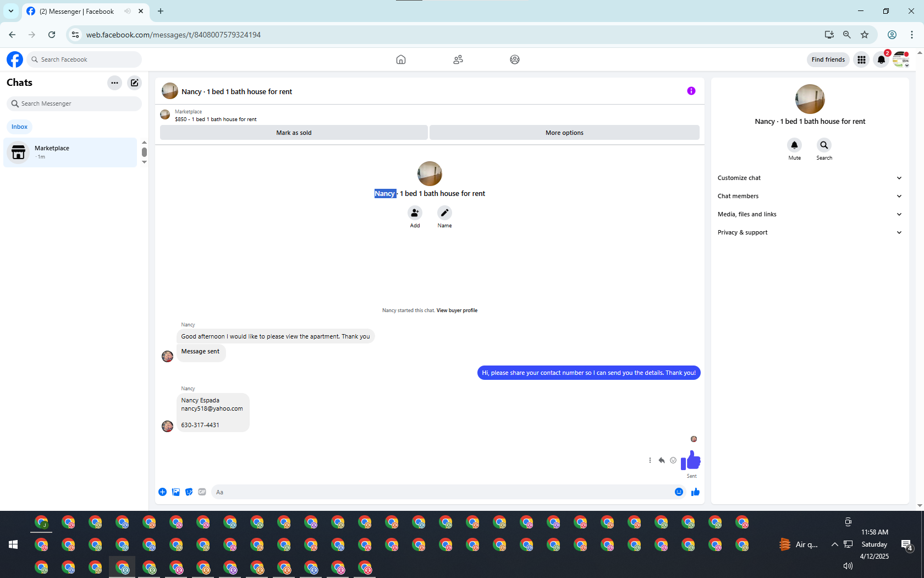The width and height of the screenshot is (924, 578).
Task: Click the purple conversation information icon
Action: point(691,91)
